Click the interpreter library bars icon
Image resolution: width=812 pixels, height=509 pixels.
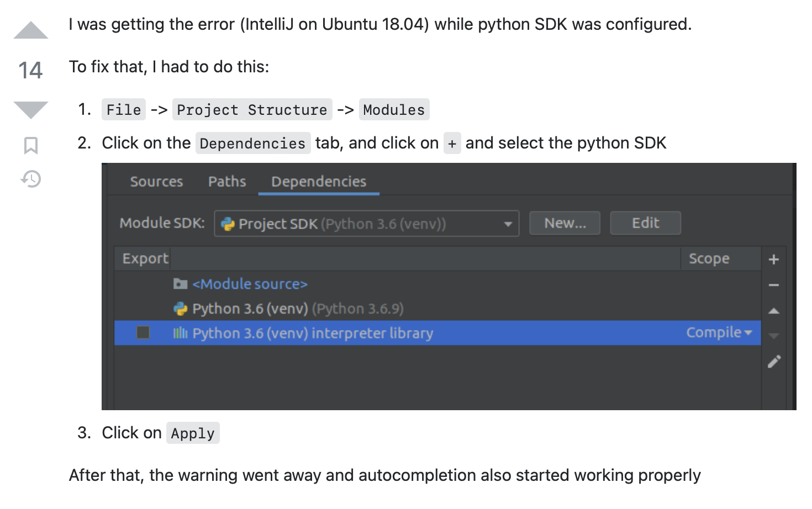(x=180, y=333)
